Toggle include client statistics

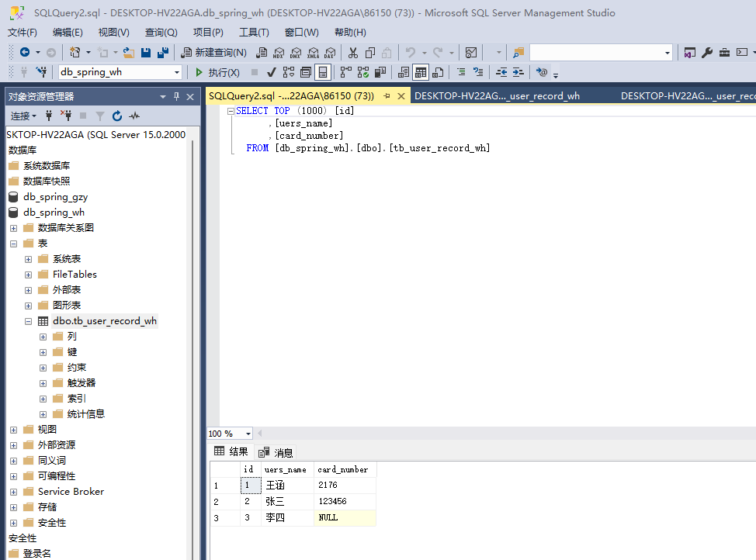[x=380, y=72]
